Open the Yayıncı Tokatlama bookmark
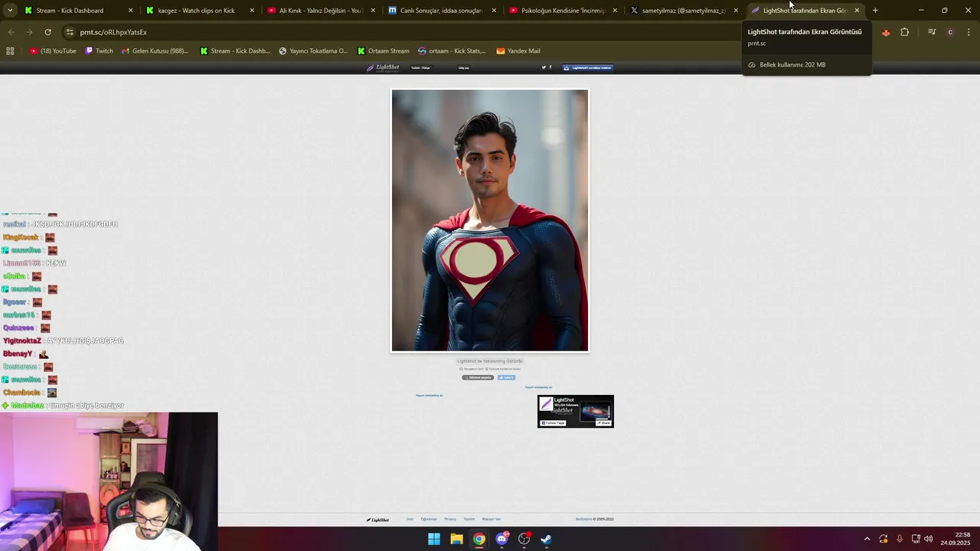The height and width of the screenshot is (551, 980). [313, 51]
